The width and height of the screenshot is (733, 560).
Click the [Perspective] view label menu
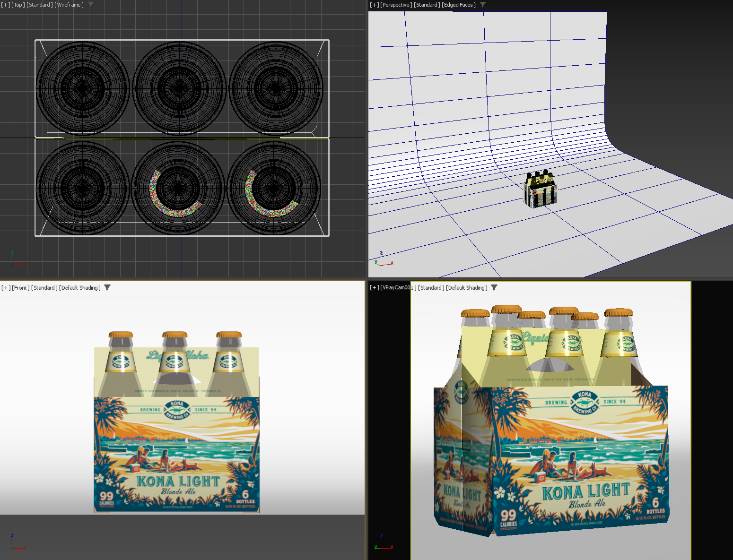click(396, 5)
